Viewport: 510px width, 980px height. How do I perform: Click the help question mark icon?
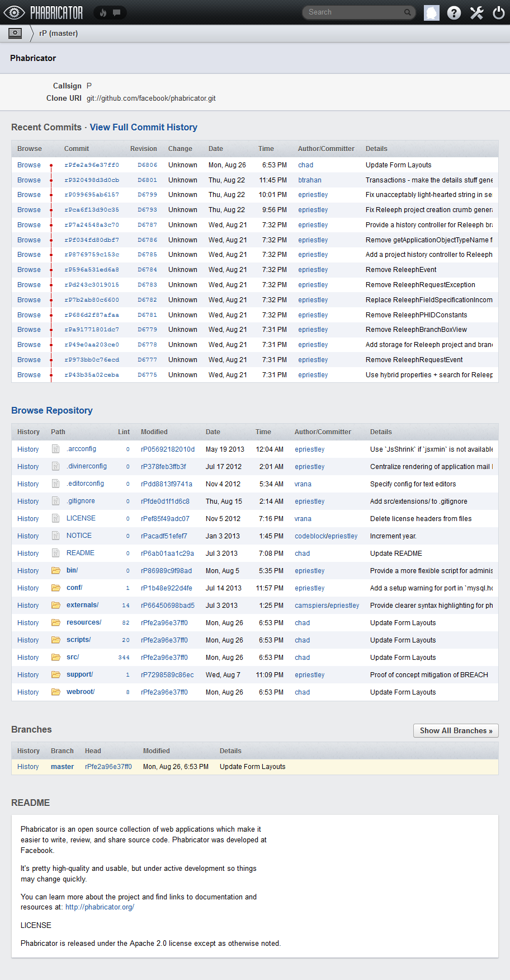click(x=454, y=13)
